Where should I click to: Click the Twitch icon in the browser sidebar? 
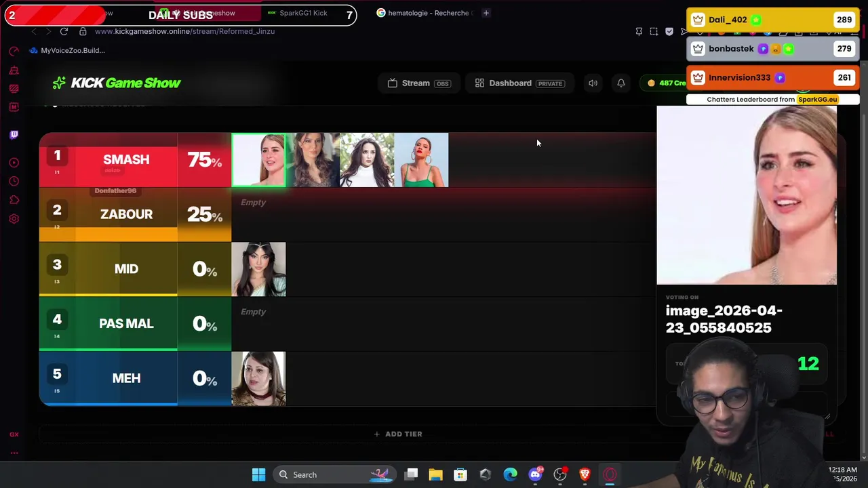pyautogui.click(x=14, y=135)
